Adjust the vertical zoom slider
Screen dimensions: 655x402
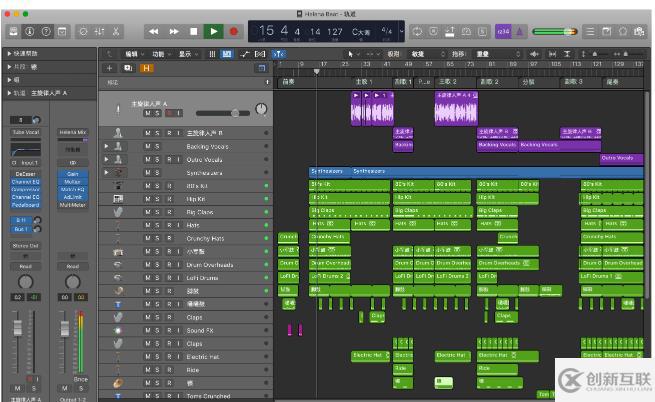596,54
